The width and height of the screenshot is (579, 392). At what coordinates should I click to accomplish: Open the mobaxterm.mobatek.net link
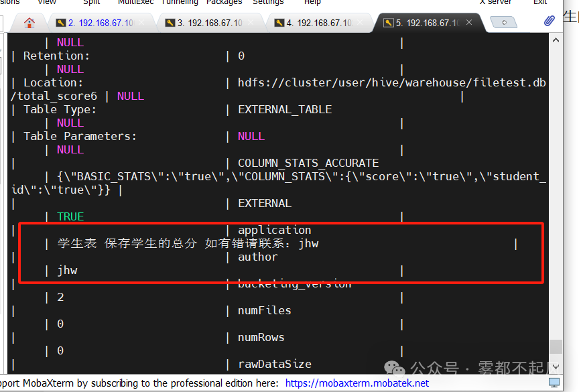(x=357, y=383)
